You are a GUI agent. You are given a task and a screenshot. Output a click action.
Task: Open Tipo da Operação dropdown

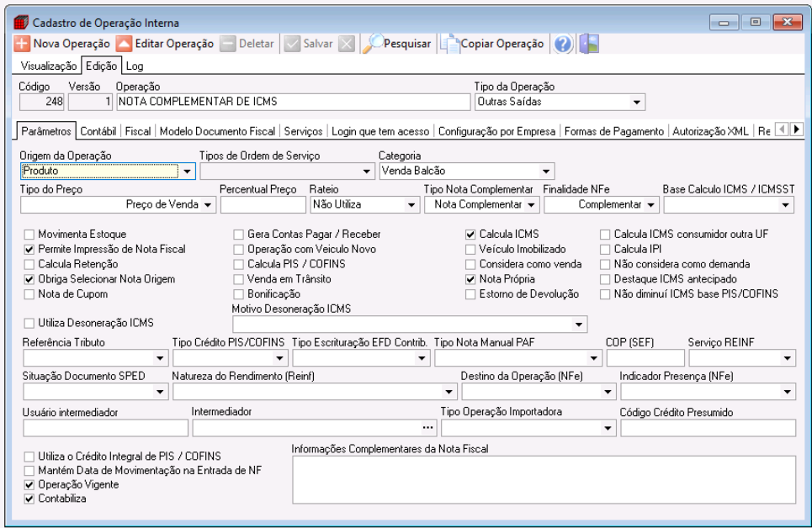tap(637, 102)
